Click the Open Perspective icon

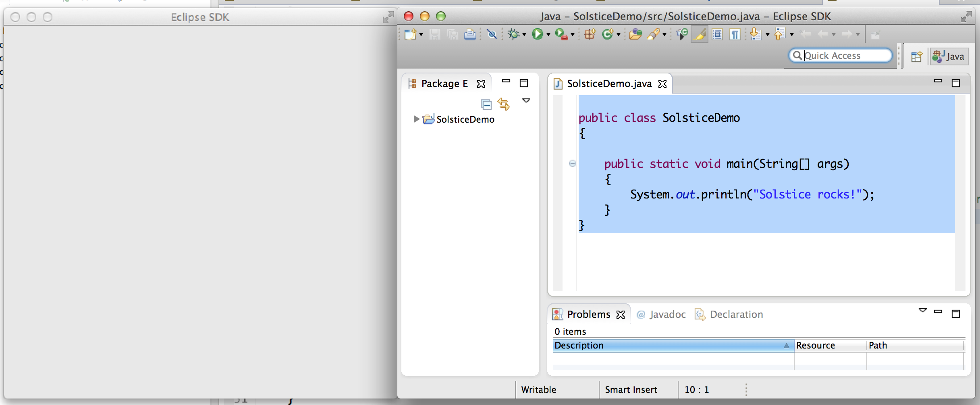[917, 56]
